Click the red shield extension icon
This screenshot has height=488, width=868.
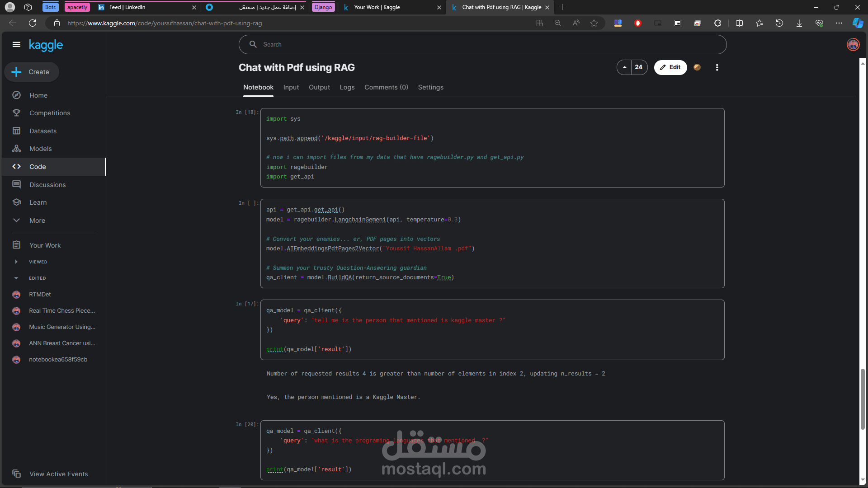tap(638, 23)
